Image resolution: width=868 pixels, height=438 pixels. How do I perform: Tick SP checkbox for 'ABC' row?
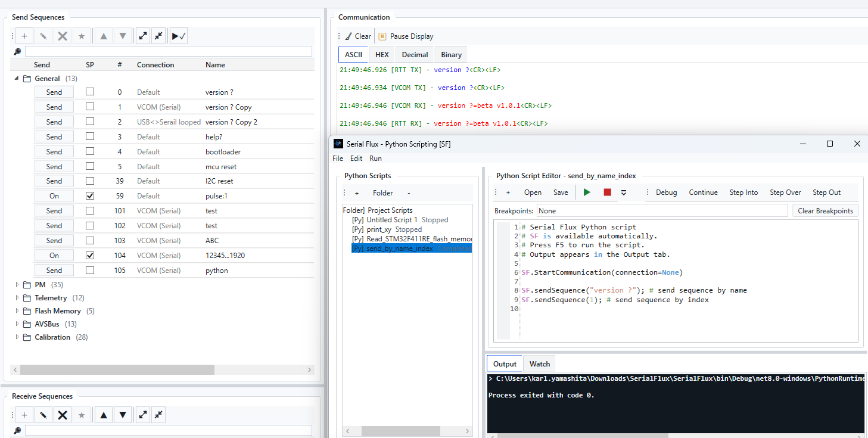90,240
